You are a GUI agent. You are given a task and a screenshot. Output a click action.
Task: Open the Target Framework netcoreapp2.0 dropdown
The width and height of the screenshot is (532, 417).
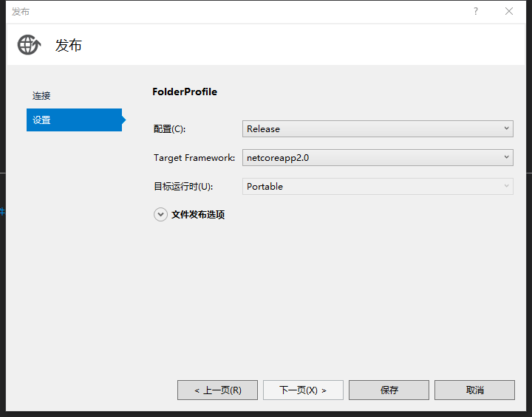[x=378, y=158]
